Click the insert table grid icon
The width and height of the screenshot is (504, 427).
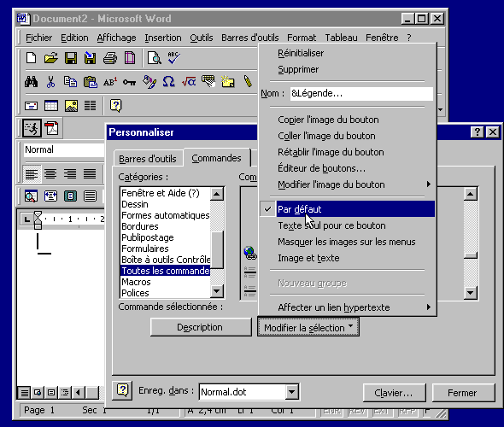click(x=51, y=106)
